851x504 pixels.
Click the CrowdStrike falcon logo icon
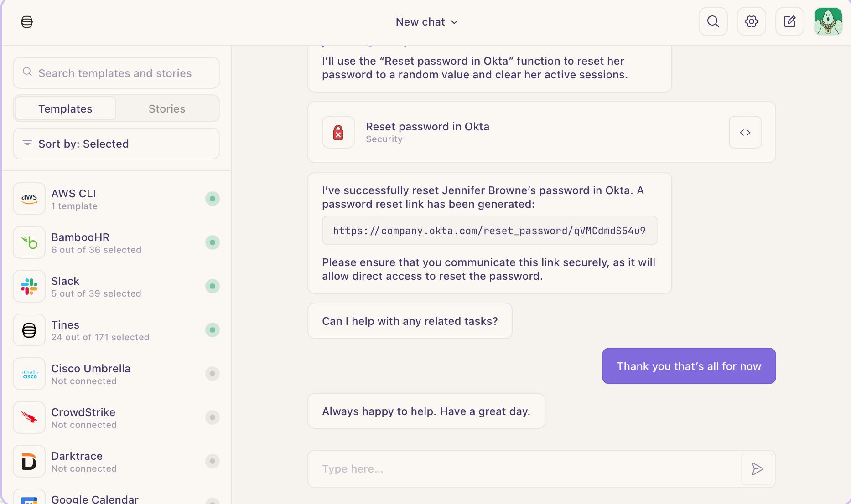(29, 417)
